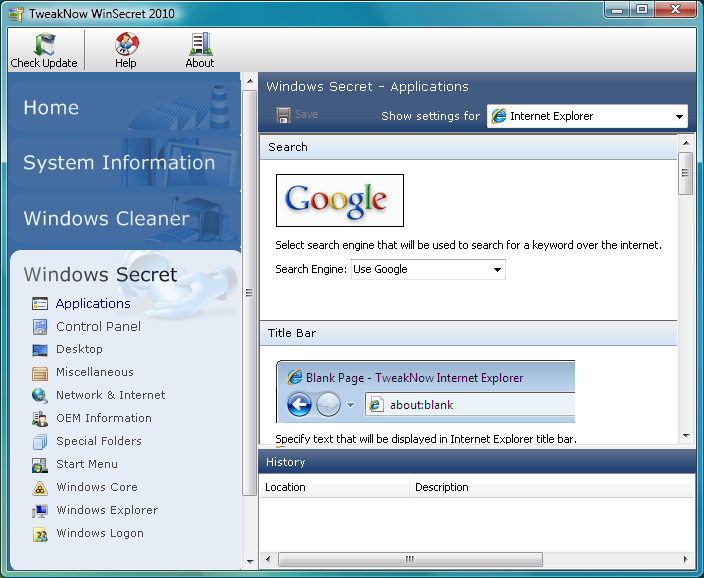704x578 pixels.
Task: Click the Save floppy disk icon
Action: tap(283, 115)
